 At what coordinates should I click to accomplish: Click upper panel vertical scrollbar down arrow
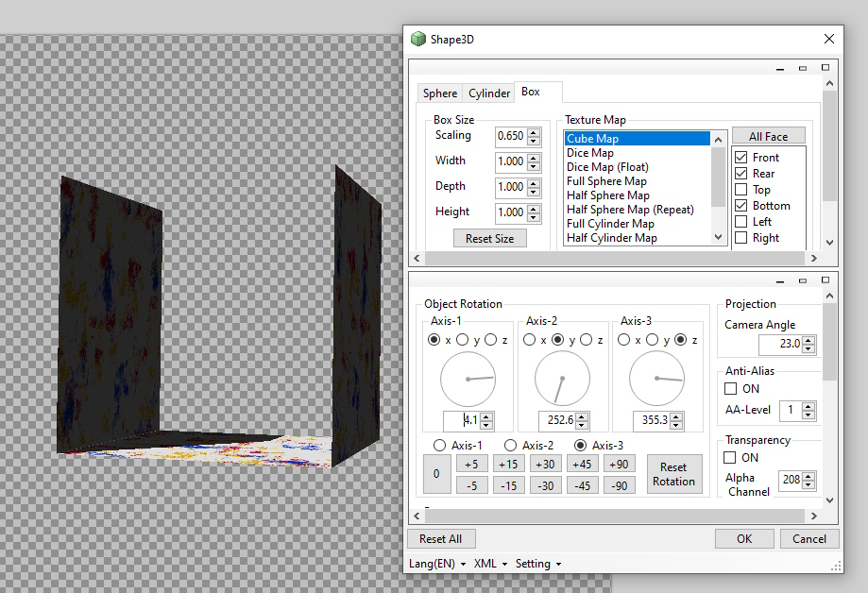click(829, 243)
